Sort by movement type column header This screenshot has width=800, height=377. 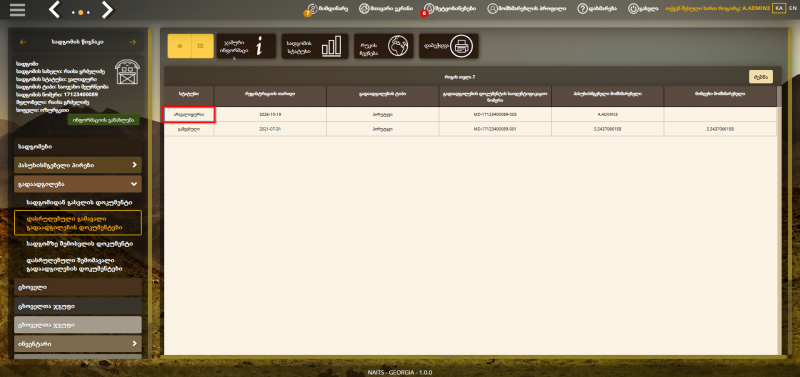coord(383,96)
